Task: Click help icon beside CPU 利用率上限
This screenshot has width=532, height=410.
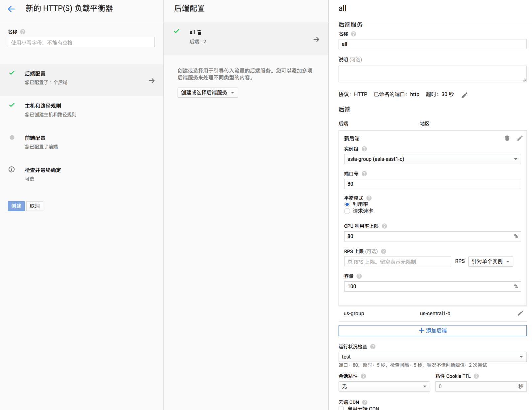Action: pos(384,226)
